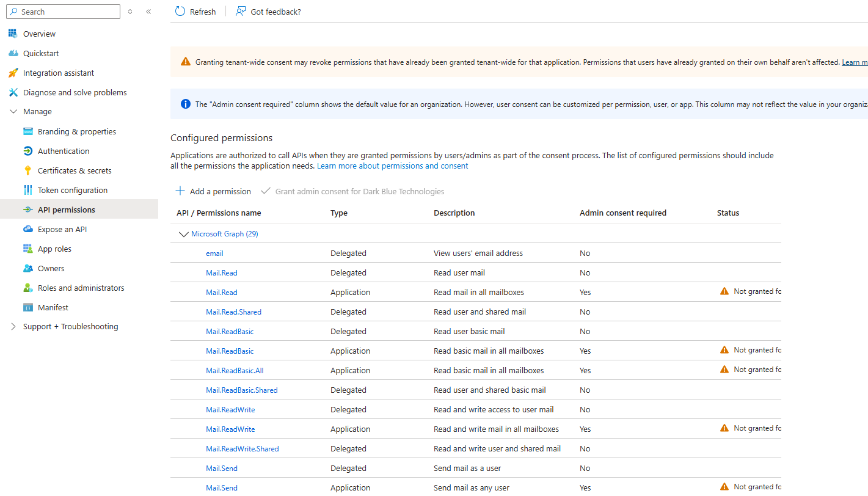Open the Mail.Read.Shared permission

pyautogui.click(x=233, y=312)
